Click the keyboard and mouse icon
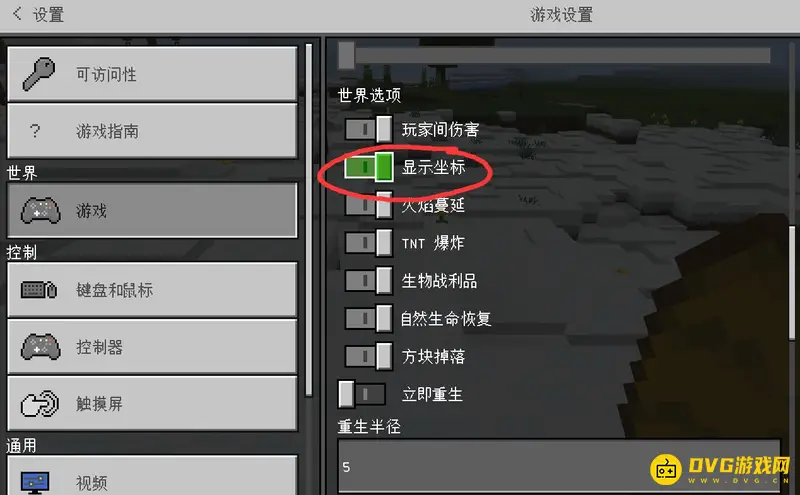Screen dimensions: 800x495 coord(39,290)
